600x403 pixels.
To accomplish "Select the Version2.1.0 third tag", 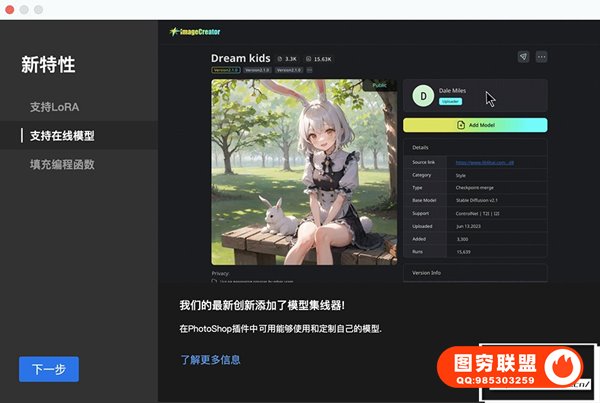I will [289, 70].
